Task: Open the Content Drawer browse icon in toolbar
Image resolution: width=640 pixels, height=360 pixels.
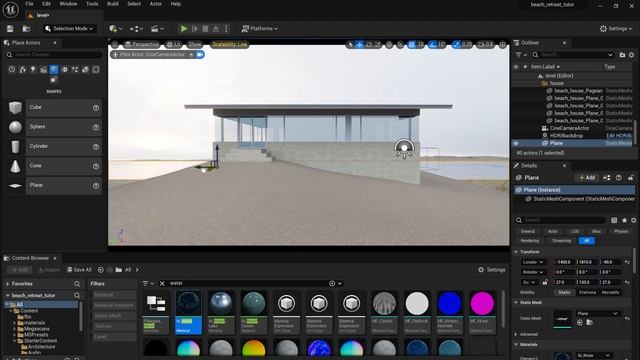Action: click(27, 29)
